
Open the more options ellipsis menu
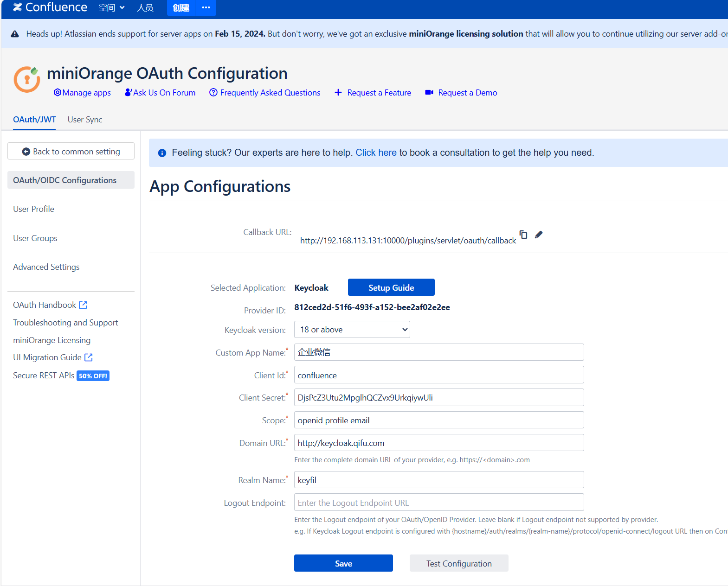click(206, 7)
